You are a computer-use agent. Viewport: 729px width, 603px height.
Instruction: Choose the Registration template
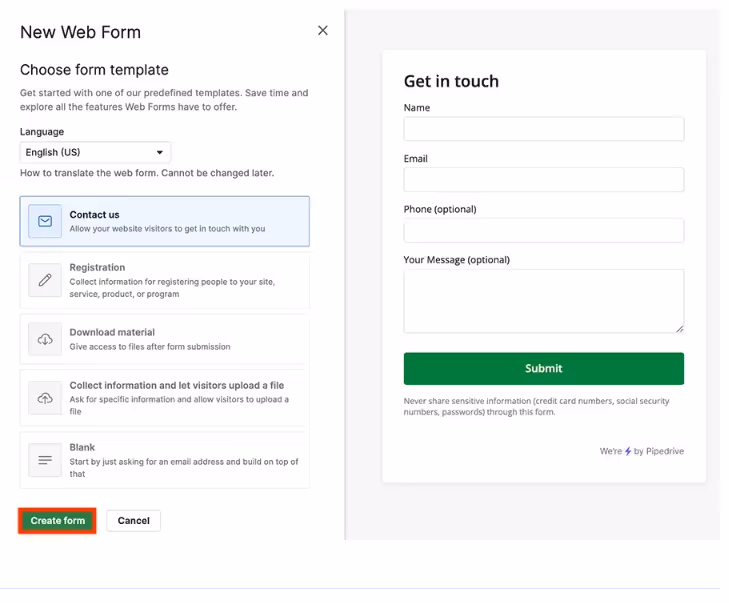click(x=165, y=280)
